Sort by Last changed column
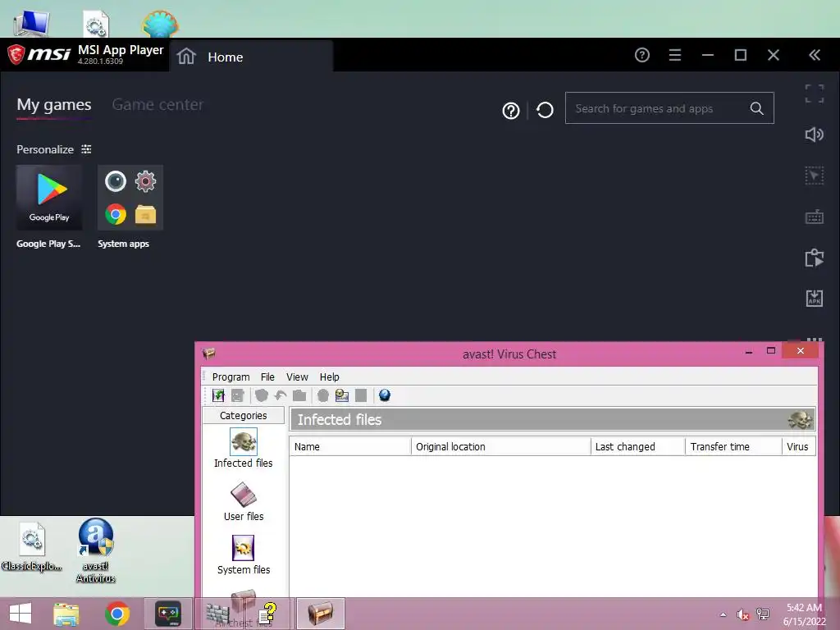Screen dimensions: 840x630 (x=638, y=446)
